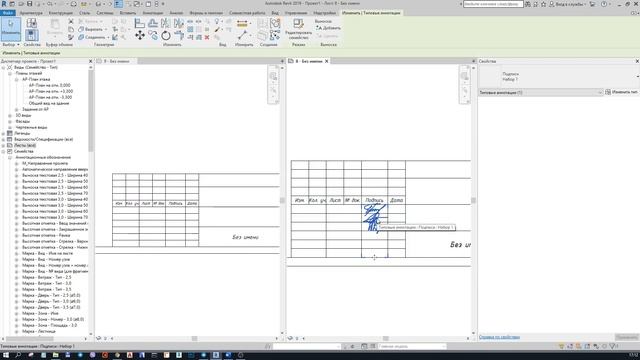The image size is (640, 360).
Task: Click the Offset tool icon
Action: click(x=153, y=23)
